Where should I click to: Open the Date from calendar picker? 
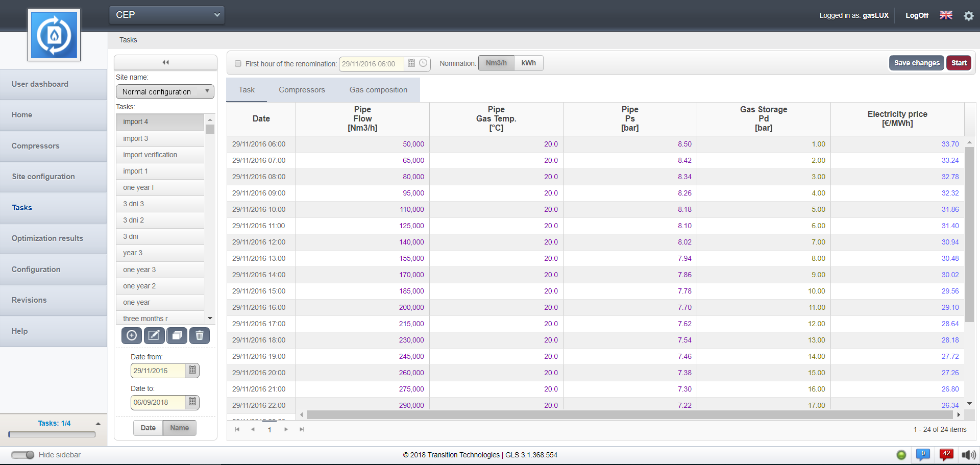[x=192, y=371]
